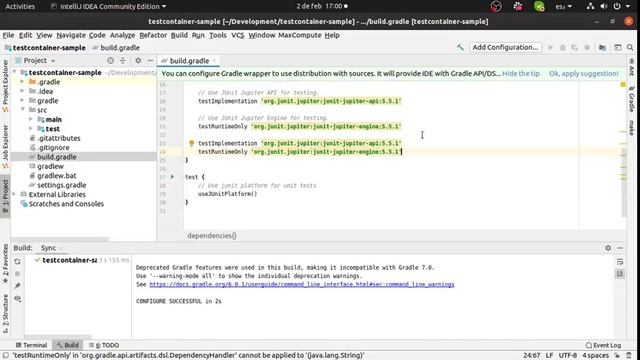The width and height of the screenshot is (640, 360).
Task: Collapse the src folder
Action: pos(22,110)
